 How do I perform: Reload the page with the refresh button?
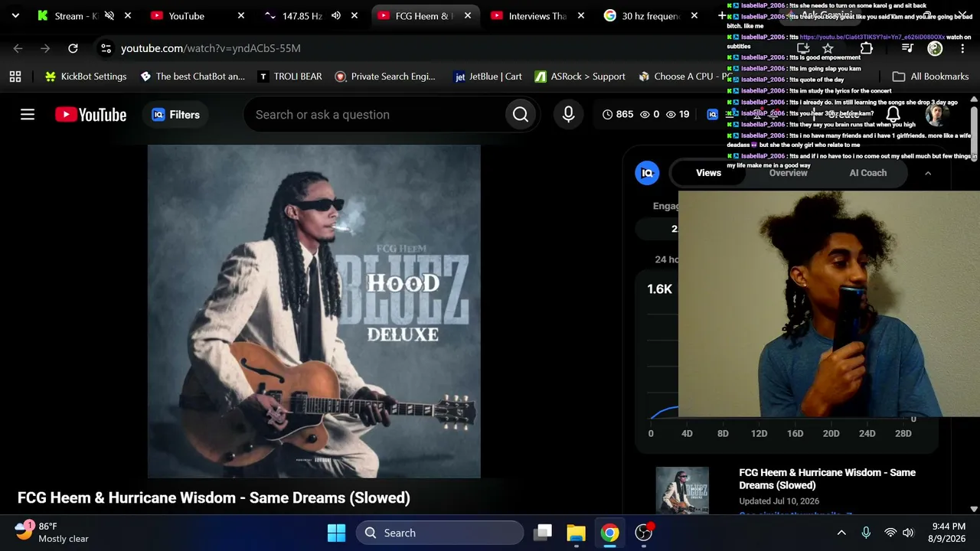[x=73, y=48]
